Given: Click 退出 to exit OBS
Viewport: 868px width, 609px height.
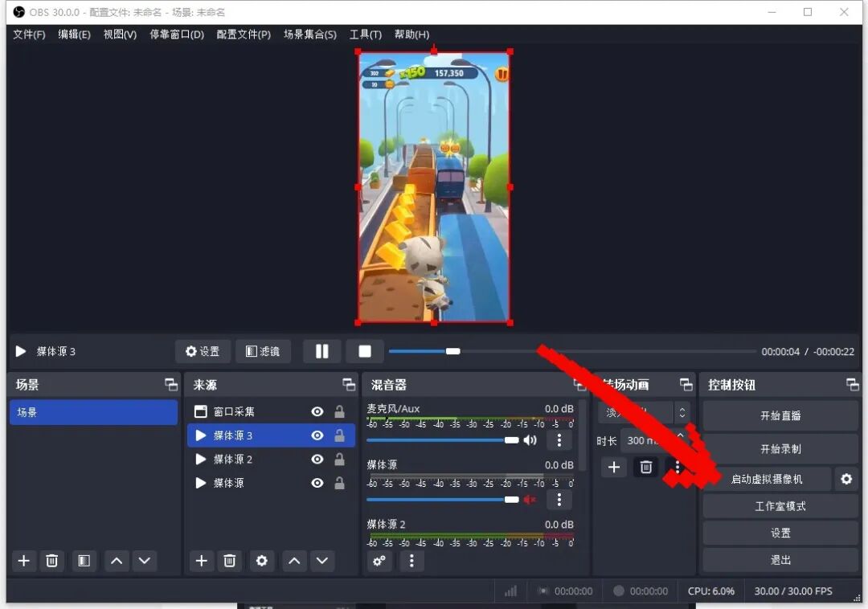Looking at the screenshot, I should pos(780,560).
